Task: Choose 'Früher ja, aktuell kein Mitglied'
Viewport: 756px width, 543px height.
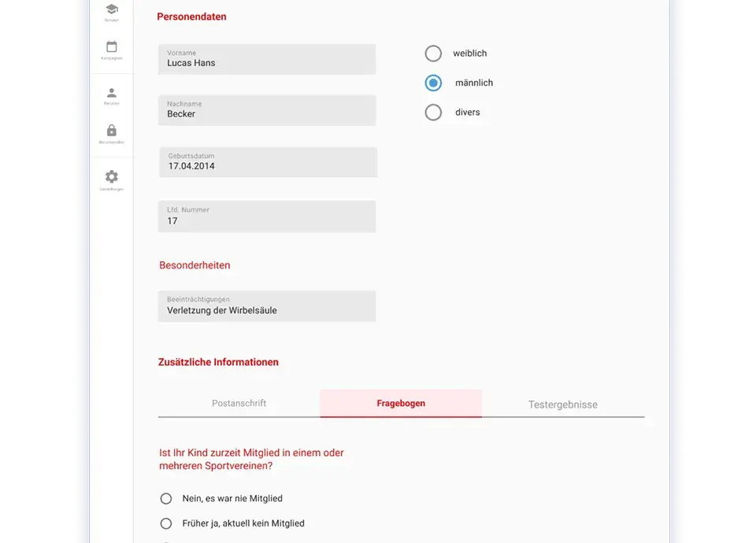Action: 166,523
